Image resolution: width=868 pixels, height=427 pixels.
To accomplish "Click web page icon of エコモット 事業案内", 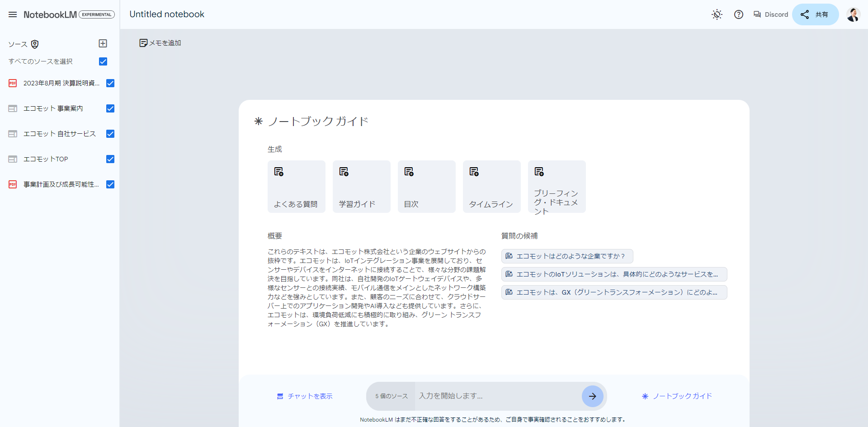I will pos(13,108).
